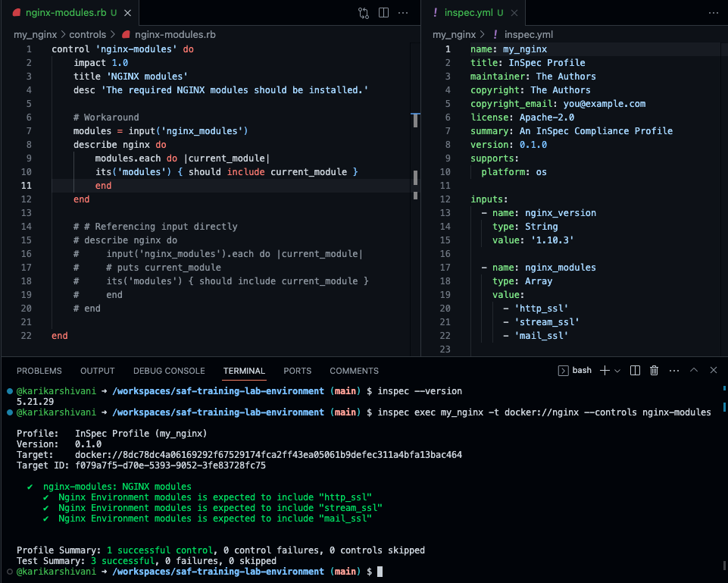The width and height of the screenshot is (728, 583).
Task: Open more terminal actions menu
Action: click(x=674, y=370)
